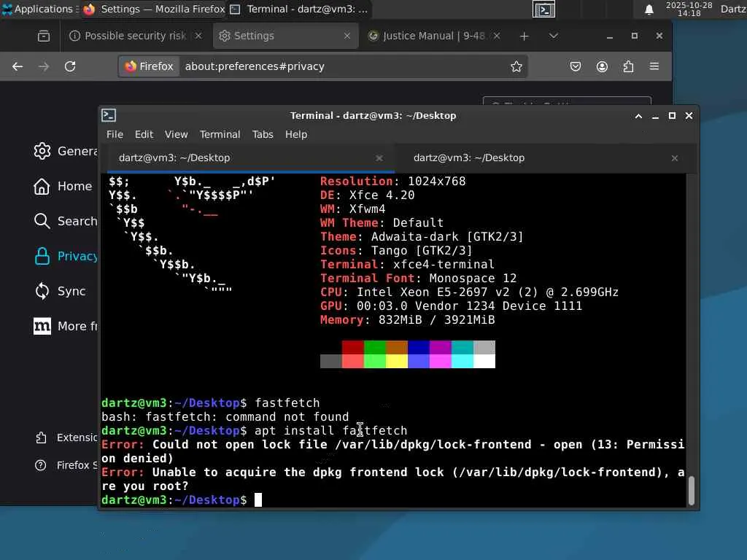Click the Firefox forward arrow
Screen dimensions: 747x560
click(44, 66)
